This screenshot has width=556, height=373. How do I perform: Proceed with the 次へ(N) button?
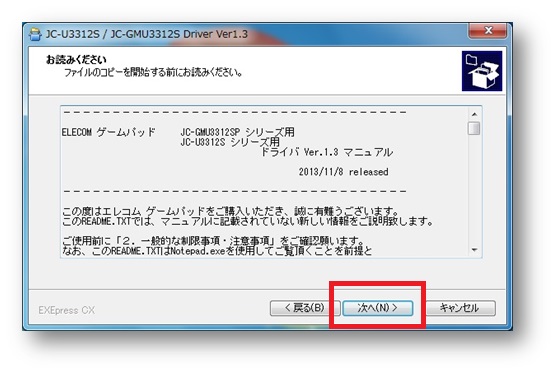click(378, 308)
